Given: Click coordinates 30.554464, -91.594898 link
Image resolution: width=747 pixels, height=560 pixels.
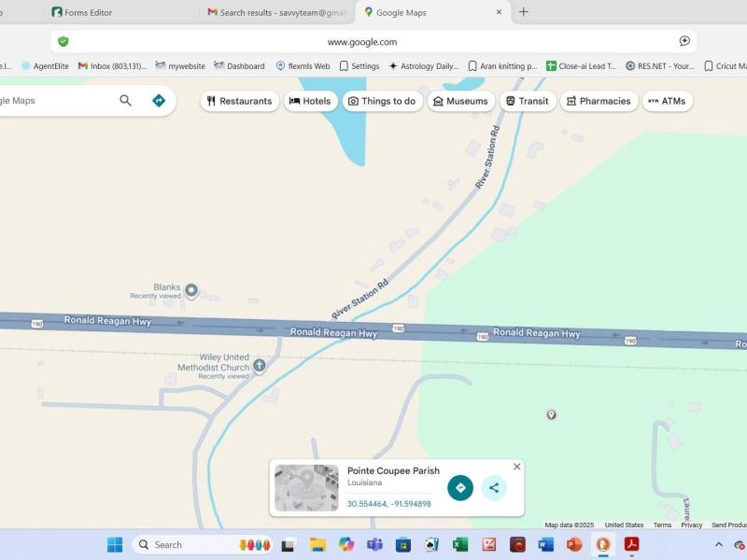Looking at the screenshot, I should tap(389, 504).
